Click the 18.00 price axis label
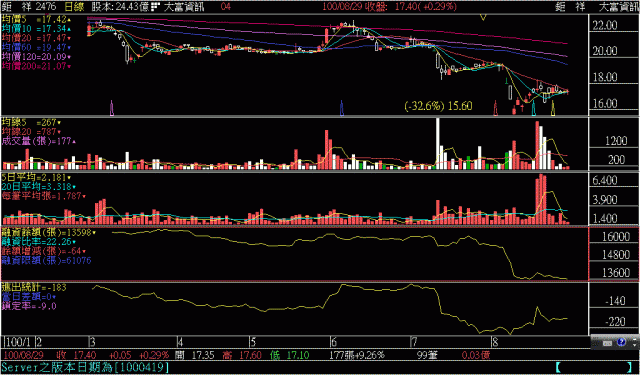 click(x=605, y=77)
